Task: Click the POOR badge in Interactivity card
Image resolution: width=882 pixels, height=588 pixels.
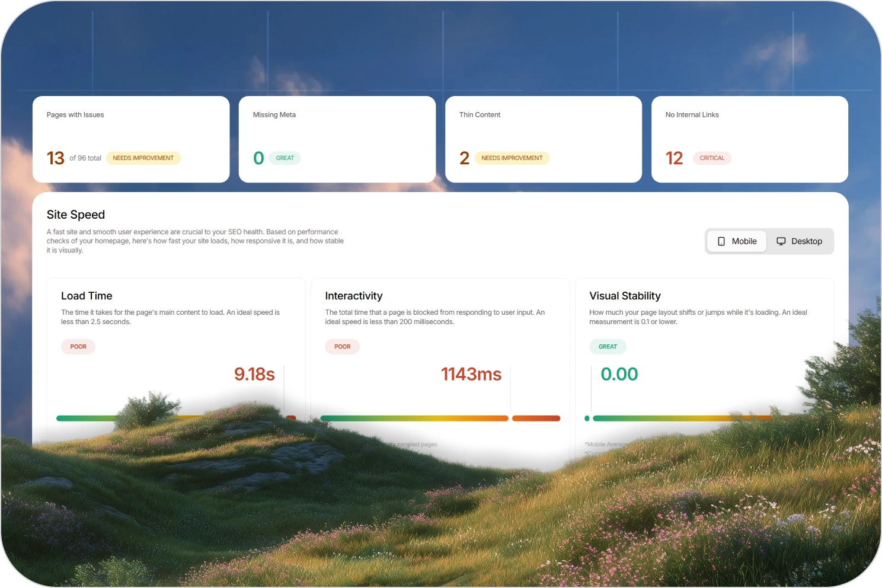Action: 342,347
